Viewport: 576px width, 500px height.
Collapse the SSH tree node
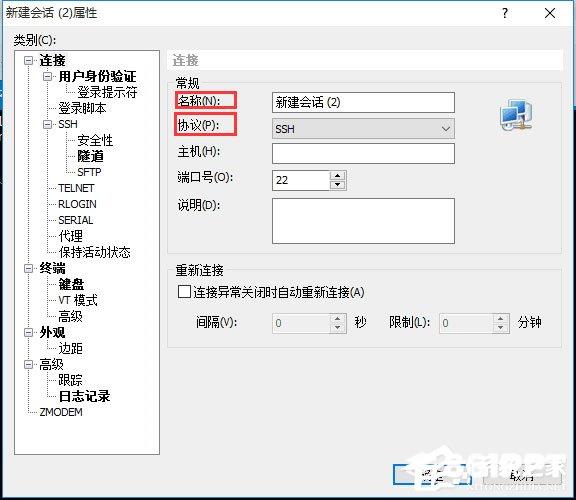tap(47, 125)
